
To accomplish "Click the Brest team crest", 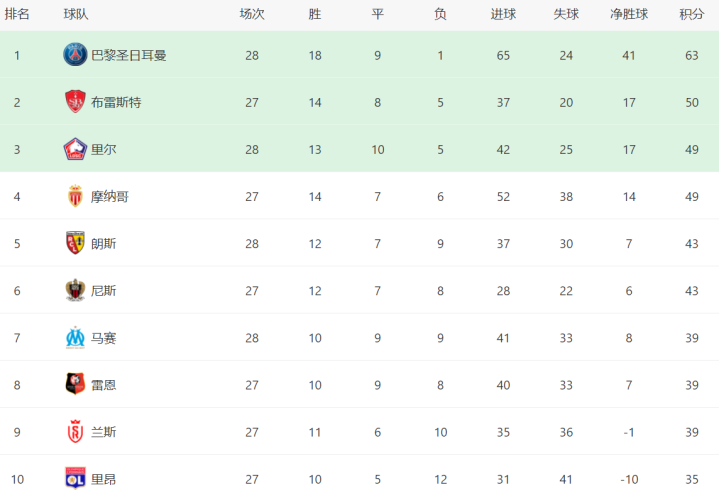I will (75, 101).
